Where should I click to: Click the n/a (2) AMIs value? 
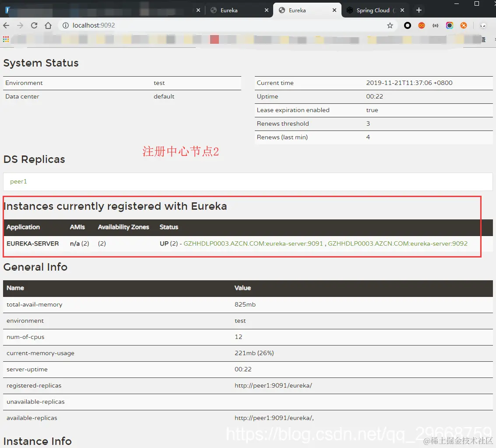tap(79, 243)
